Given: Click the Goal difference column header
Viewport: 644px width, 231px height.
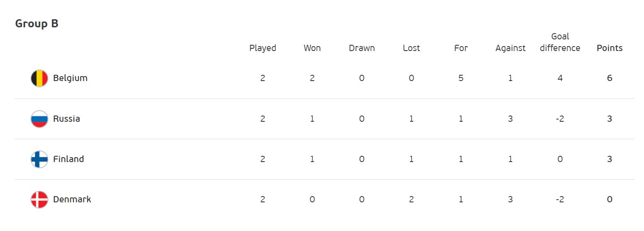Looking at the screenshot, I should tap(560, 43).
